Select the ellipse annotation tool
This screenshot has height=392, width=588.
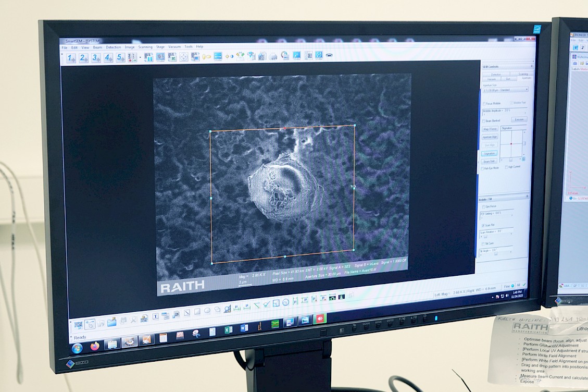pyautogui.click(x=207, y=311)
